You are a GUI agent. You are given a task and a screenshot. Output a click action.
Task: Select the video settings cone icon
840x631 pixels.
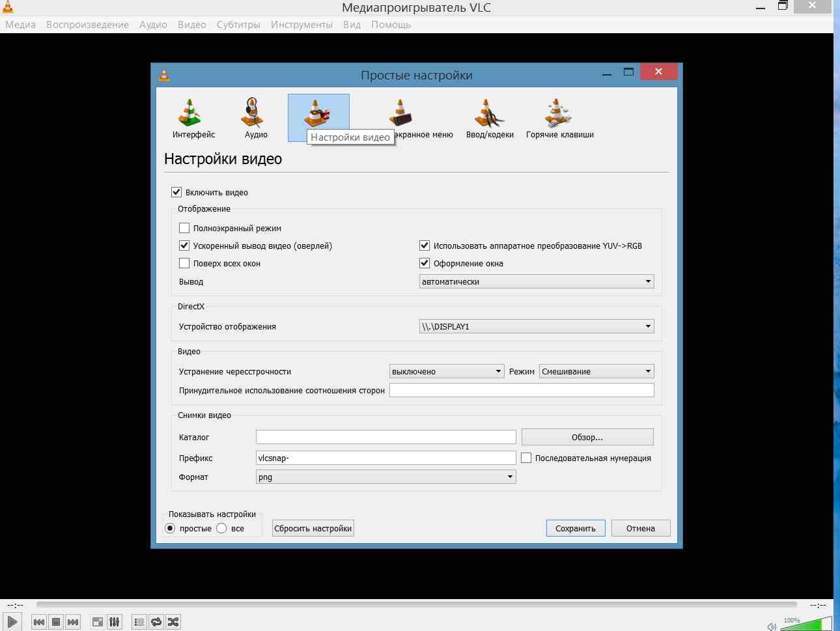[x=318, y=112]
